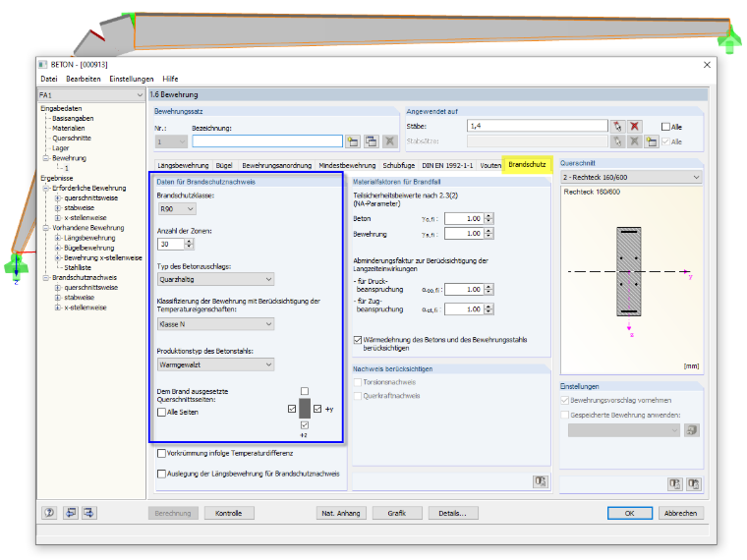Viewport: 747px width, 560px height.
Task: Open the Einstellungen menu
Action: click(132, 79)
